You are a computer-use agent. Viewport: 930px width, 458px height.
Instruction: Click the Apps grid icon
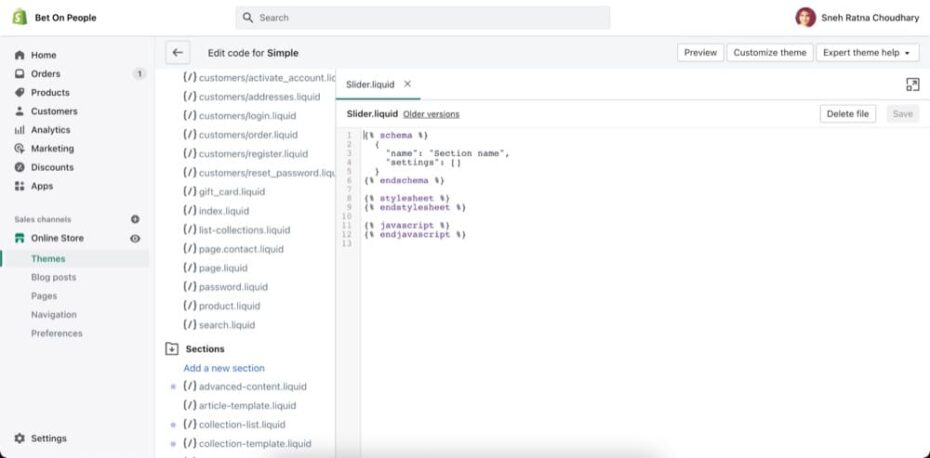point(19,186)
